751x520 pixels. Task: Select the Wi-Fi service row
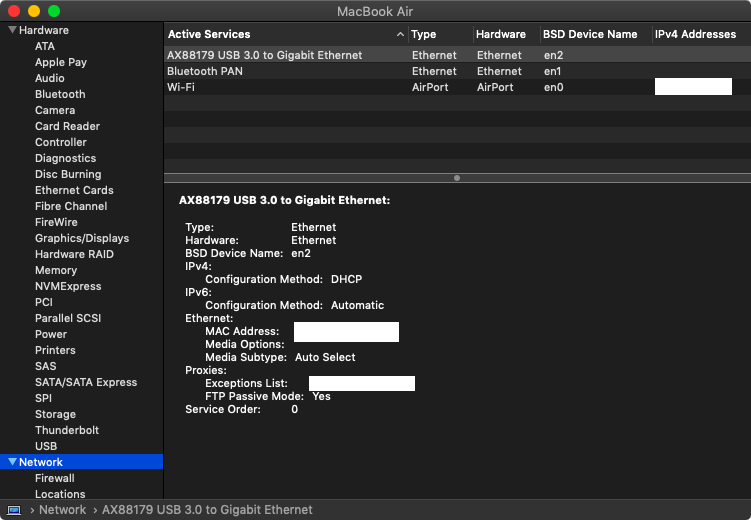click(457, 87)
